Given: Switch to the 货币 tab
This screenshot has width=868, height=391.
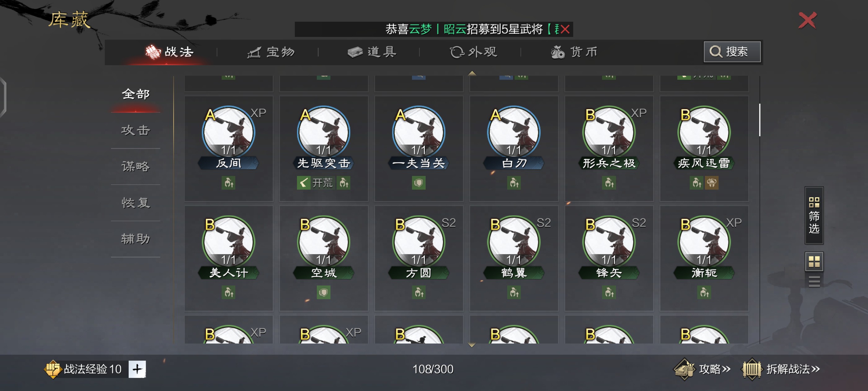Looking at the screenshot, I should pyautogui.click(x=574, y=52).
